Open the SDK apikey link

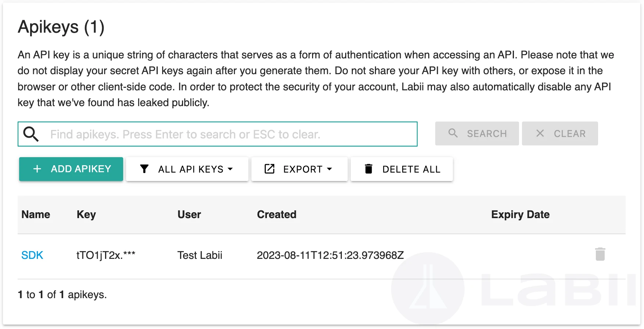[x=32, y=255]
